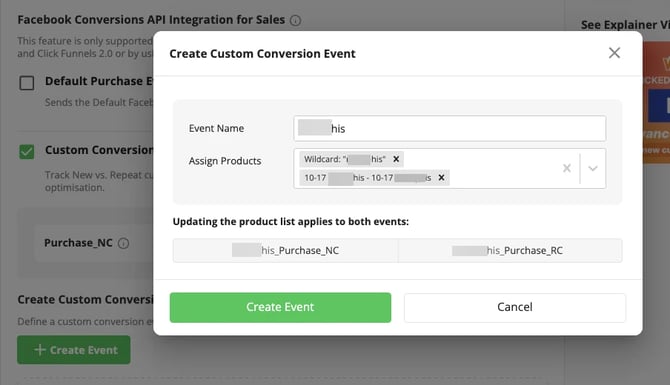Open info icon next to Facebook Conversions heading
670x385 pixels.
295,21
